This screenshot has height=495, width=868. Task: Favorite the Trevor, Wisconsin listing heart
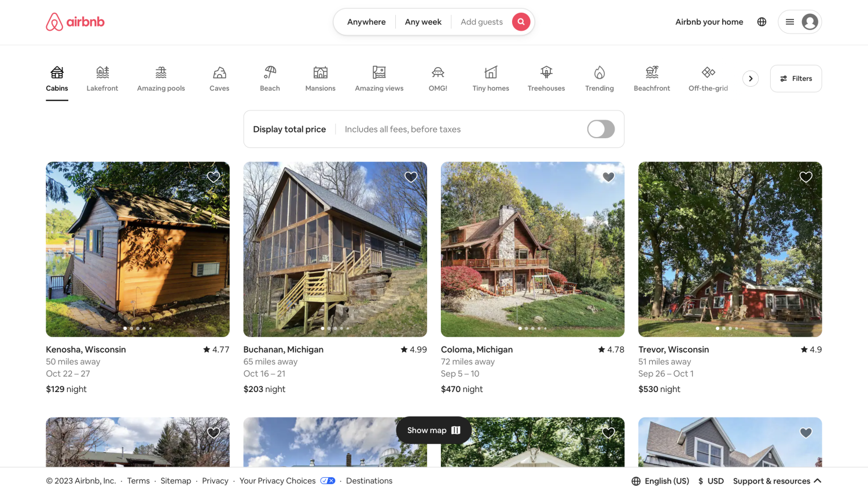click(806, 176)
